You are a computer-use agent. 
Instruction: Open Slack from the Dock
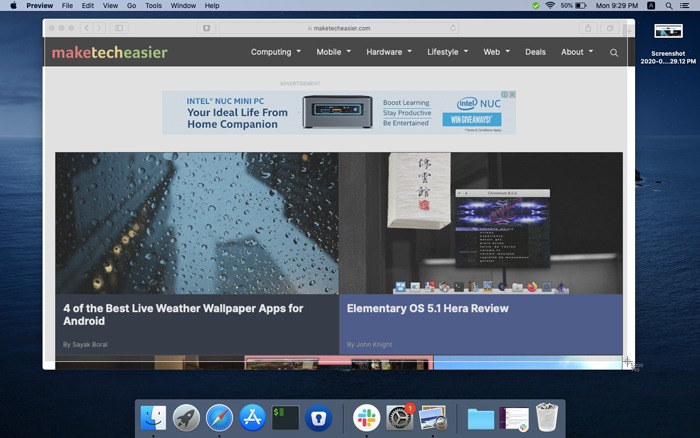click(367, 418)
